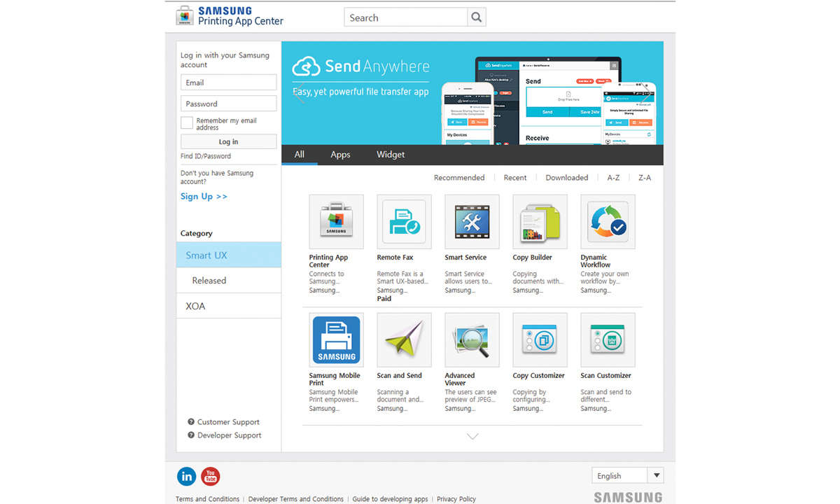This screenshot has height=504, width=840.
Task: Click the Remote Fax title text
Action: (x=395, y=258)
